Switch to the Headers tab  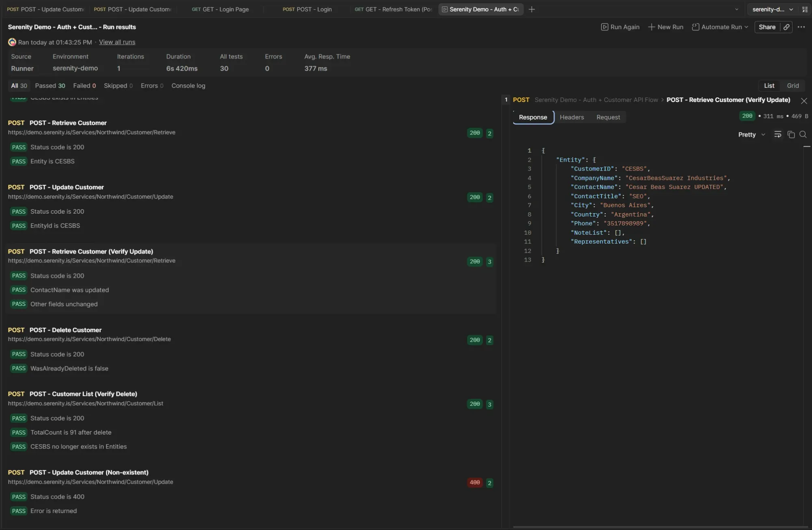click(x=572, y=117)
